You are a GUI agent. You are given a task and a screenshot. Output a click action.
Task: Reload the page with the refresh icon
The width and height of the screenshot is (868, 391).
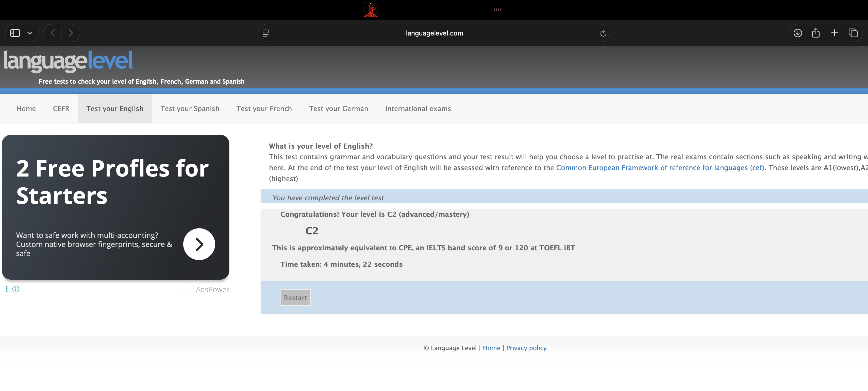tap(603, 33)
